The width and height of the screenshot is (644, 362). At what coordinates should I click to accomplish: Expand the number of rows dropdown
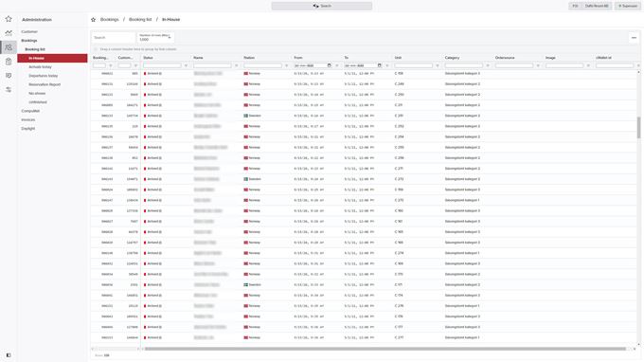tap(155, 37)
